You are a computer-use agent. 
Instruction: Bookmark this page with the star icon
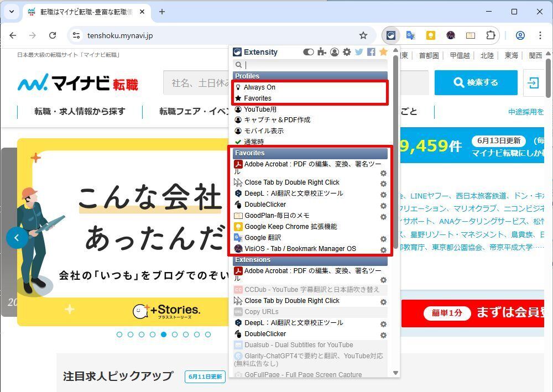click(x=363, y=35)
